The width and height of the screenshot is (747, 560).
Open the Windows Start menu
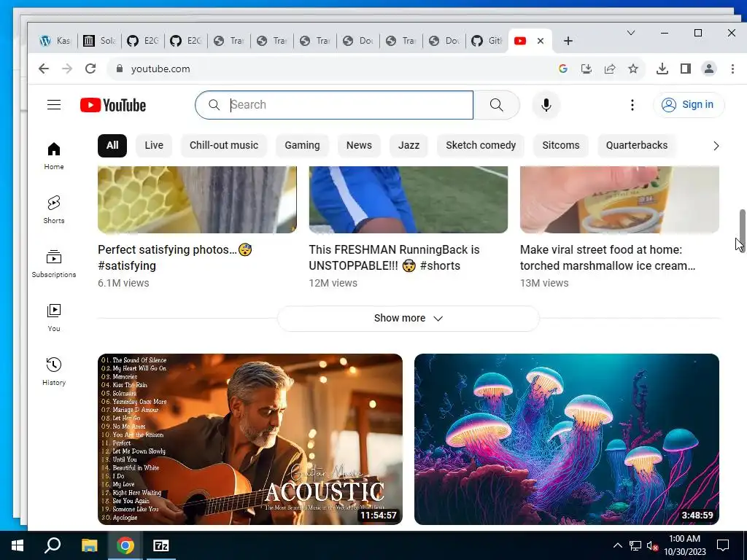click(x=18, y=545)
